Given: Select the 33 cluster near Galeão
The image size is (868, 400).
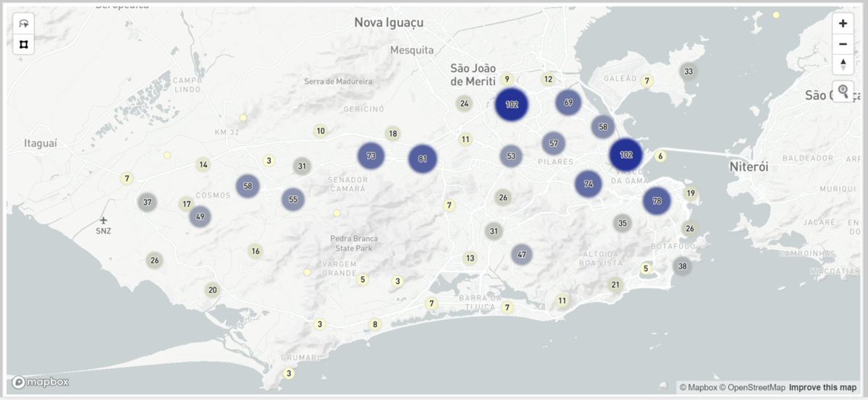Looking at the screenshot, I should pyautogui.click(x=688, y=71).
